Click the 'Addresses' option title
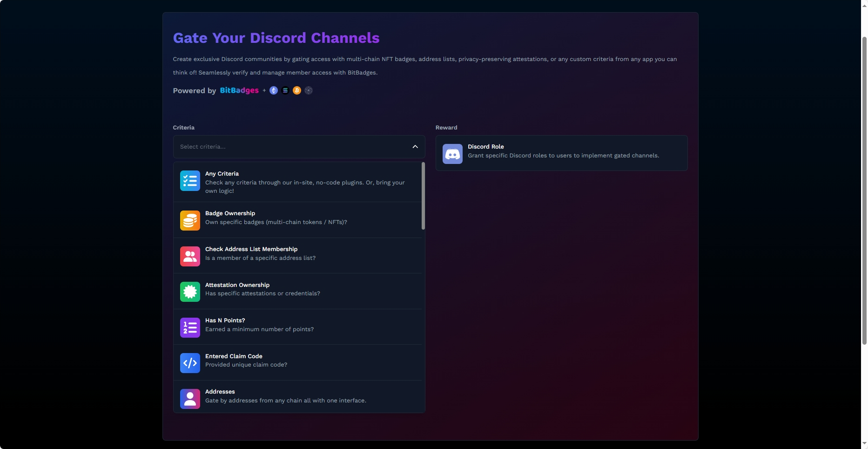Viewport: 868px width, 449px height. click(220, 392)
